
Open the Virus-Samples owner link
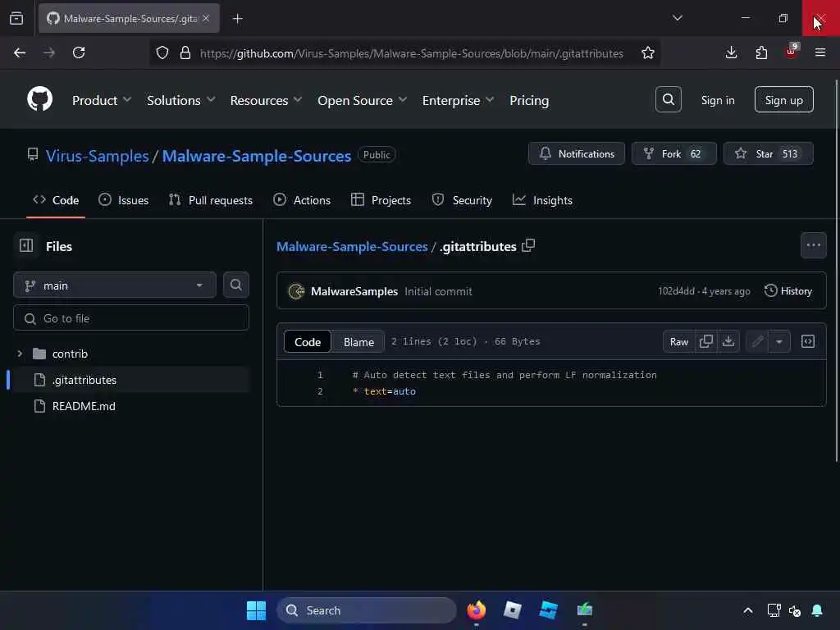[97, 156]
